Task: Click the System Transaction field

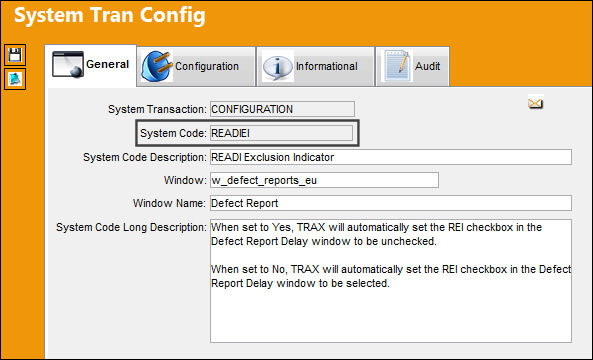Action: click(x=282, y=109)
